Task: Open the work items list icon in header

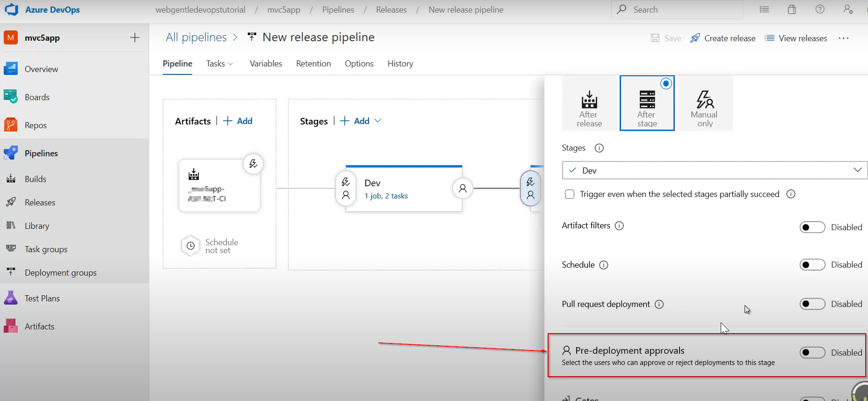Action: click(764, 9)
